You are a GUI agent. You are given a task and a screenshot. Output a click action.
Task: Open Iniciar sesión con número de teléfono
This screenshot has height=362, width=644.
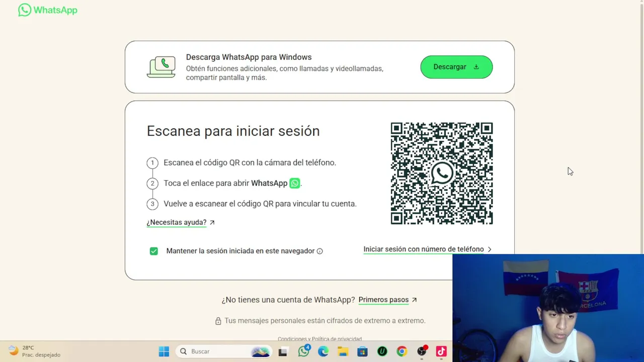(x=427, y=249)
